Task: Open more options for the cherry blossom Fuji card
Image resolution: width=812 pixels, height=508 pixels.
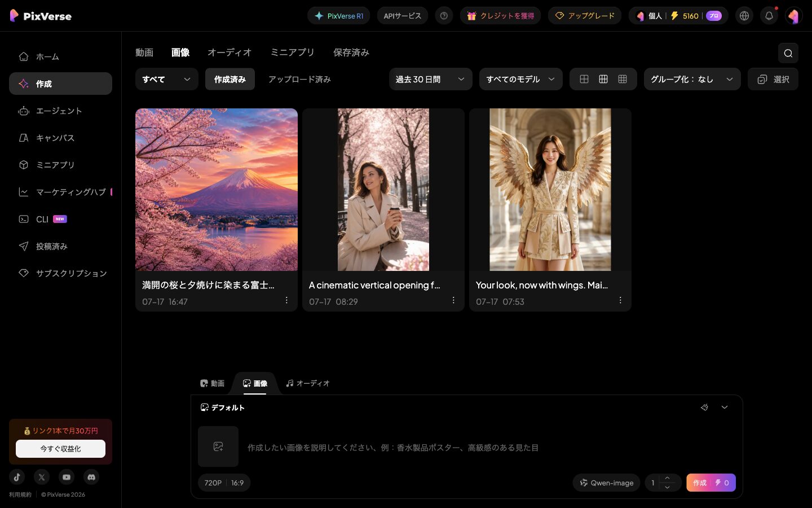Action: [x=286, y=300]
